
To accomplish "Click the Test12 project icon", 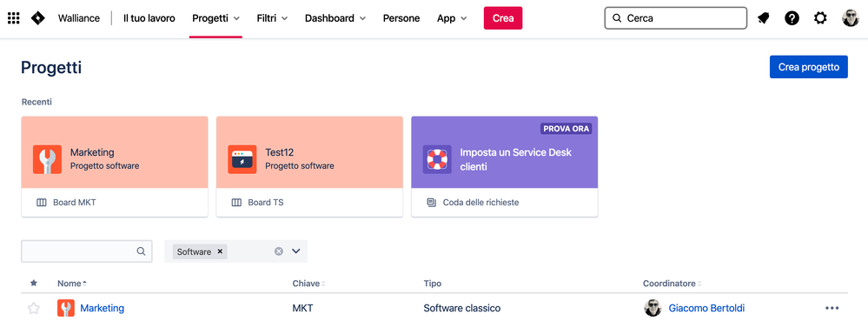I will [x=242, y=159].
